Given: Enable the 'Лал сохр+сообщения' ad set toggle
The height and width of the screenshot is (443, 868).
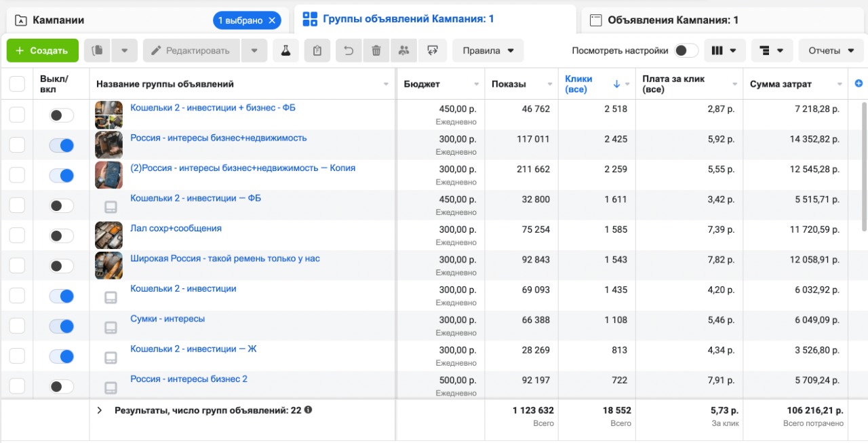Looking at the screenshot, I should pyautogui.click(x=62, y=235).
